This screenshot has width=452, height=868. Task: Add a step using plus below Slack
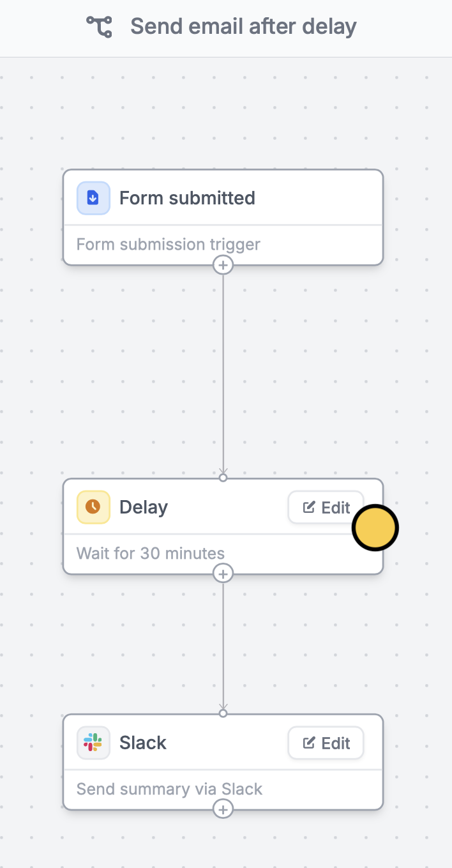click(x=223, y=809)
